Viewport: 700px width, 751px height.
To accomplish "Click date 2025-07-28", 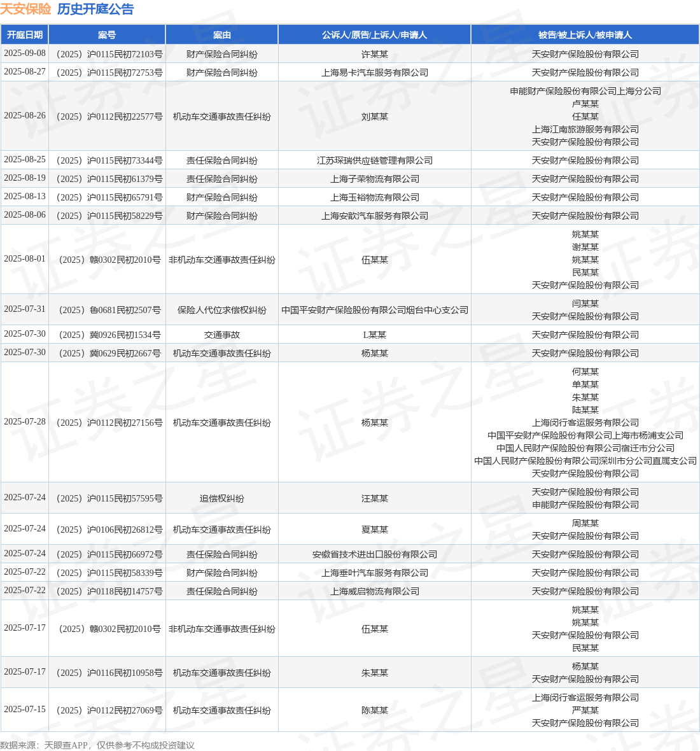I will click(x=25, y=422).
